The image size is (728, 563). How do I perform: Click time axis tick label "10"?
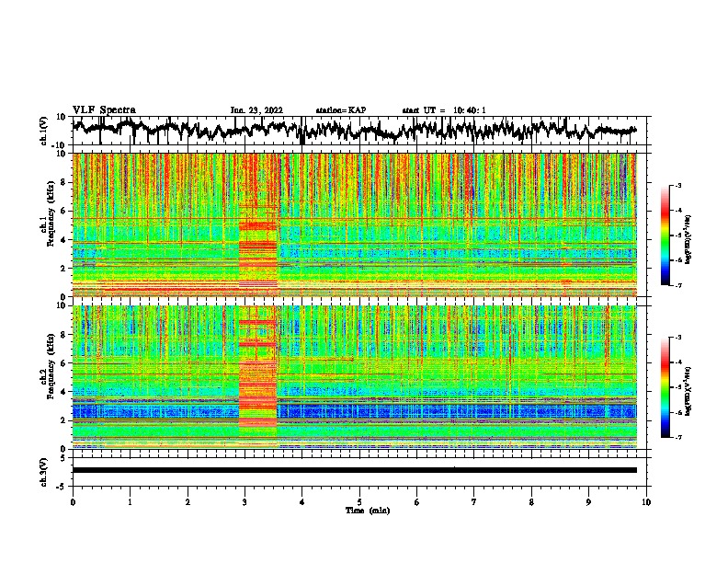coord(646,502)
